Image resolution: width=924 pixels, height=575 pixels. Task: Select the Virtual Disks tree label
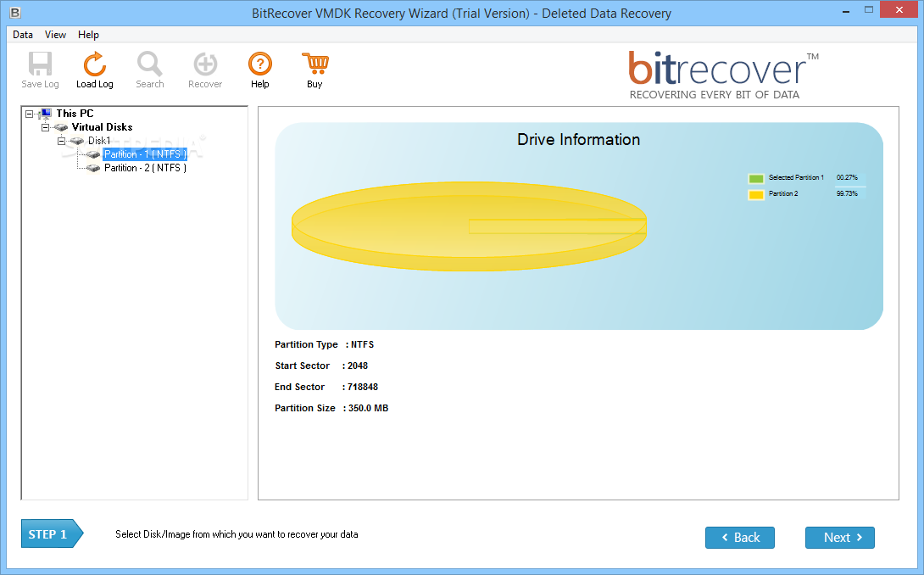tap(102, 127)
